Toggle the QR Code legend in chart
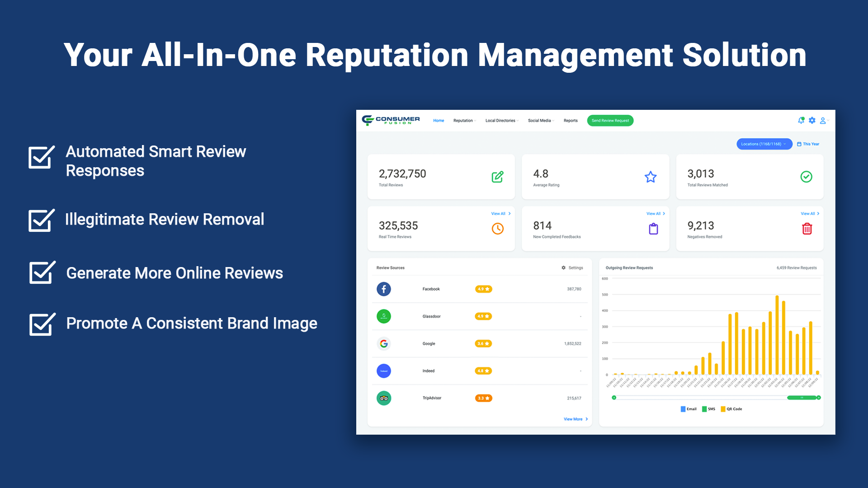868x488 pixels. coord(731,409)
